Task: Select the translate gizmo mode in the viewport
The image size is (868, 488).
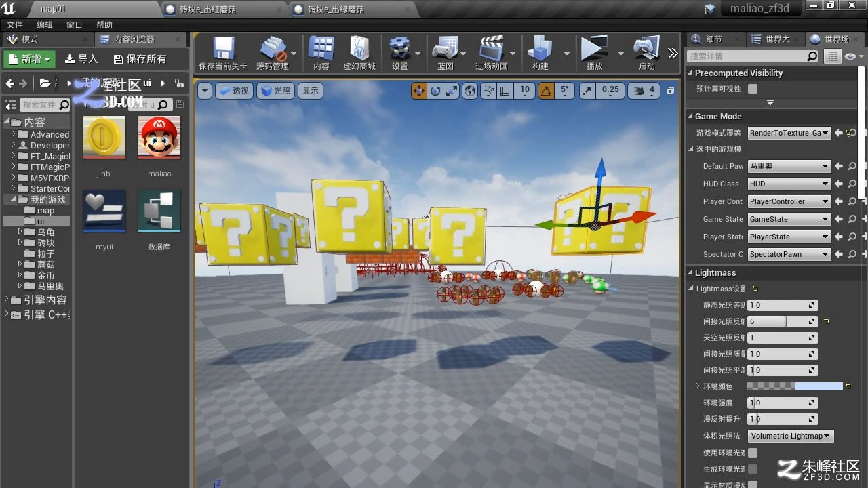Action: coord(419,91)
